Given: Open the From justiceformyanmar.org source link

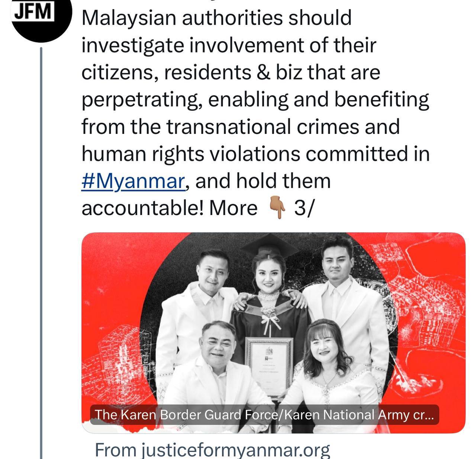Looking at the screenshot, I should point(212,450).
